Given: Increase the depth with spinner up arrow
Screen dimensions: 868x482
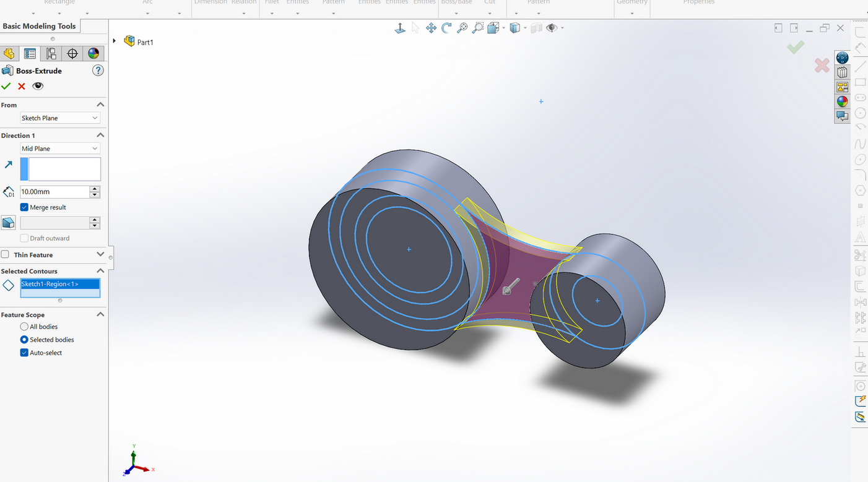Looking at the screenshot, I should 95,189.
